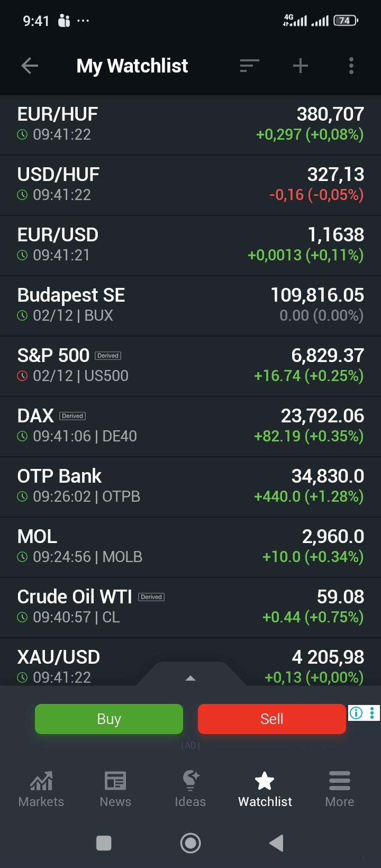Open the three-dot overflow menu

(351, 66)
